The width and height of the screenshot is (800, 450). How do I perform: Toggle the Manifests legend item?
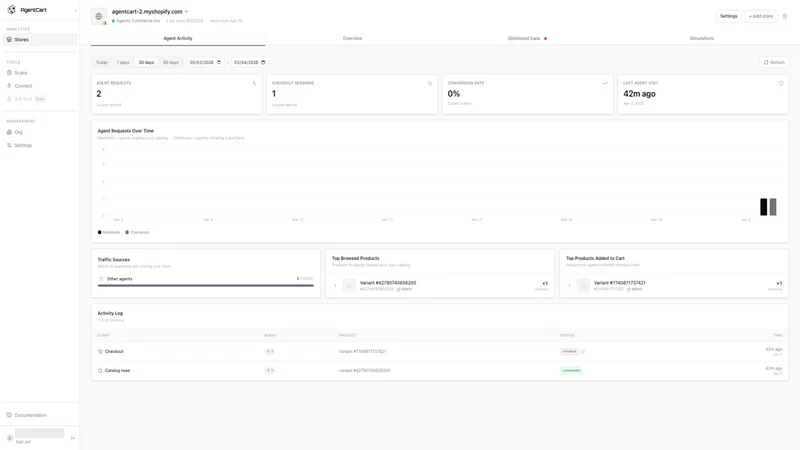(x=109, y=232)
